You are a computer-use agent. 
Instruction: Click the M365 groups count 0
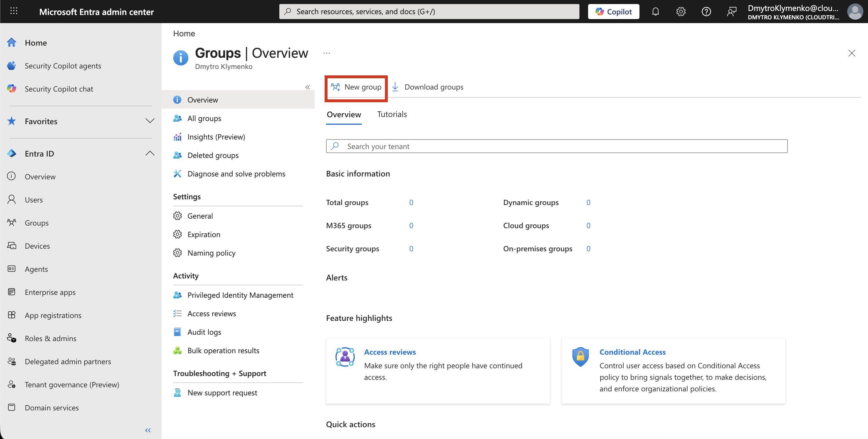click(411, 226)
